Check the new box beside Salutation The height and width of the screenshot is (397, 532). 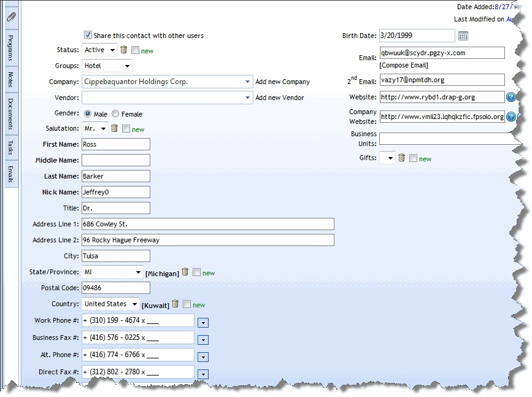coord(126,129)
